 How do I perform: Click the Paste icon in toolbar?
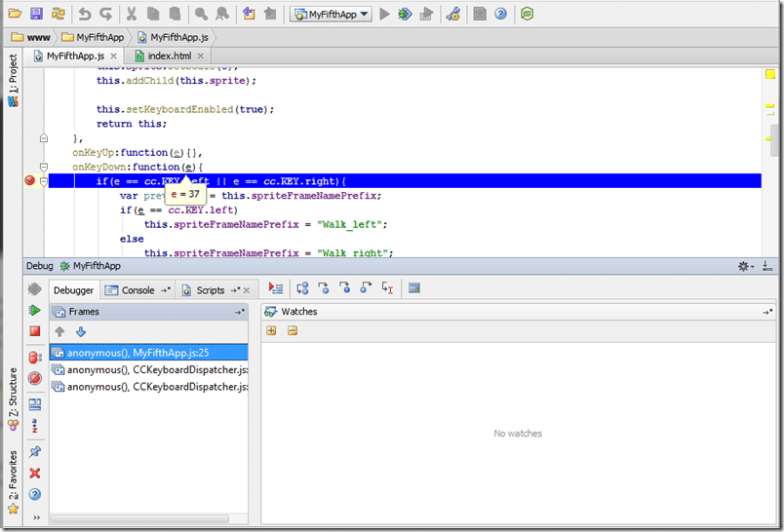(x=175, y=14)
